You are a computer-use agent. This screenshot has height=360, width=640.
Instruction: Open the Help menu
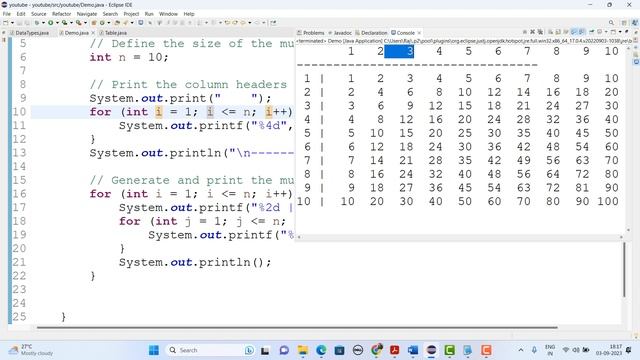pos(189,13)
